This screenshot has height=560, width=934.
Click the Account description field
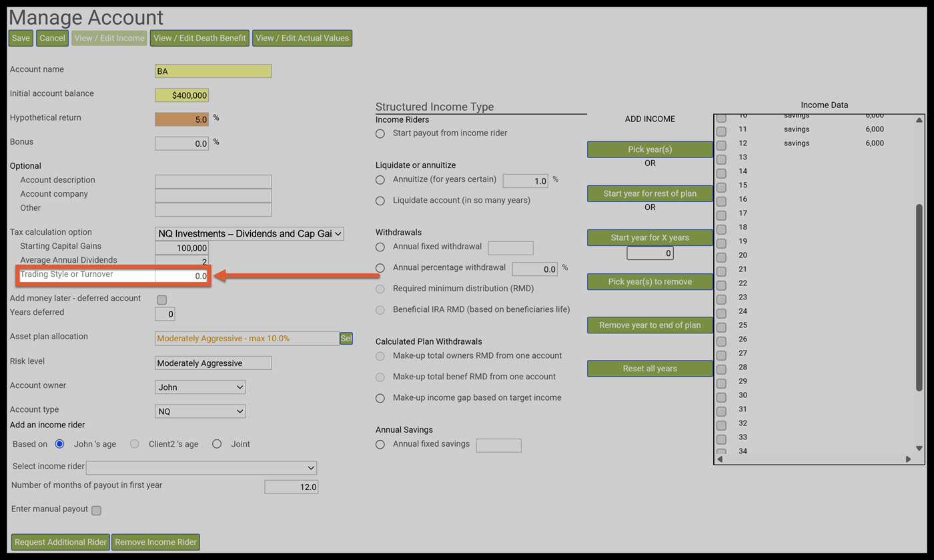[x=213, y=181]
